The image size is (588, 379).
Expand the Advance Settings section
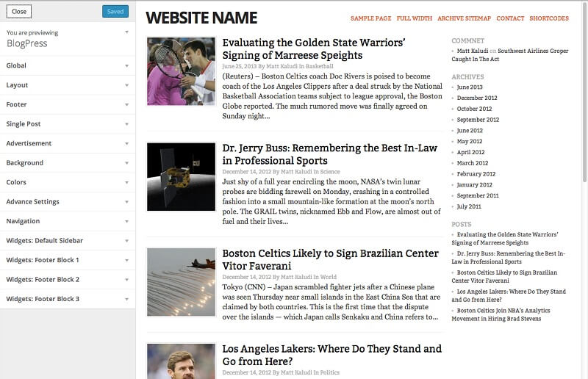(x=68, y=202)
